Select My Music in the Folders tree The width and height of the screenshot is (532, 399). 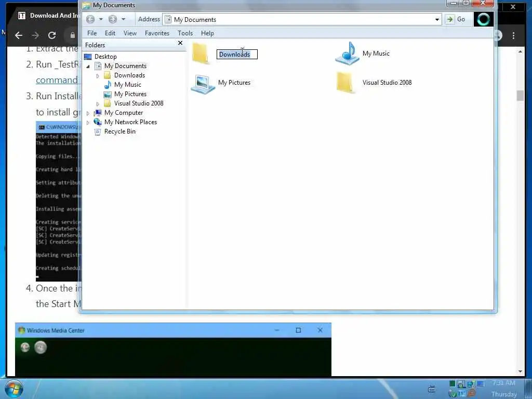(x=128, y=85)
